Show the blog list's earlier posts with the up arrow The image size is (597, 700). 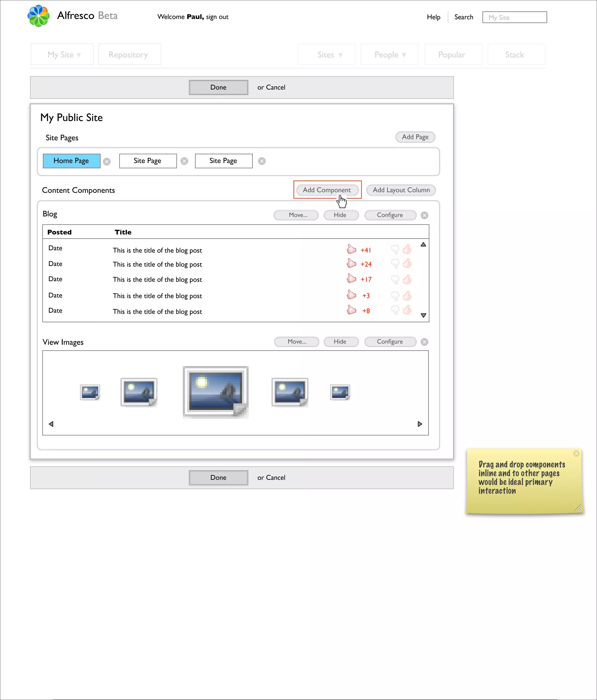[423, 245]
